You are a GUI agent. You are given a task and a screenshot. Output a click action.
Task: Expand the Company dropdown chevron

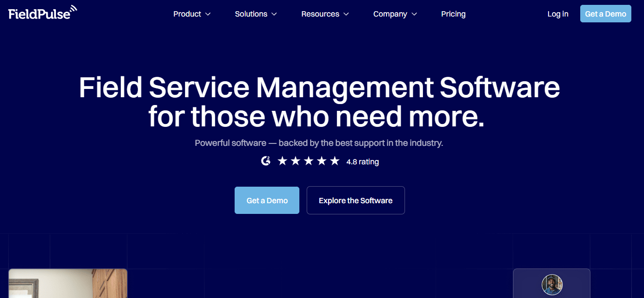coord(414,14)
